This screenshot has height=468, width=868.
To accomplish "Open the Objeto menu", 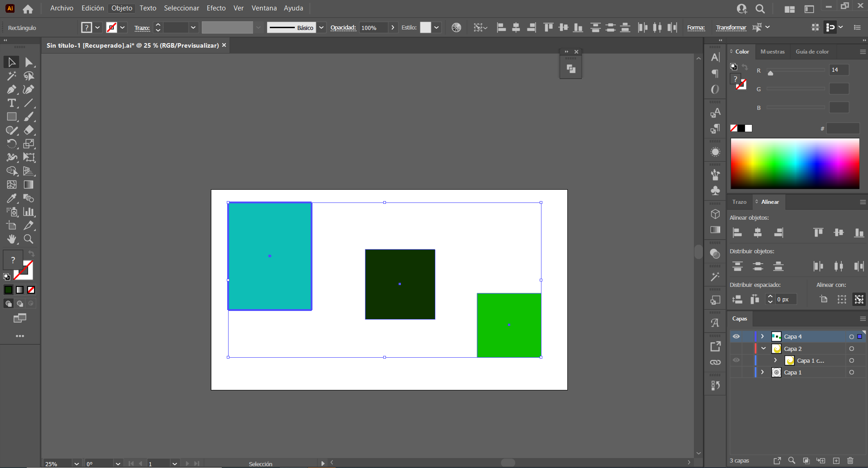I will coord(121,8).
